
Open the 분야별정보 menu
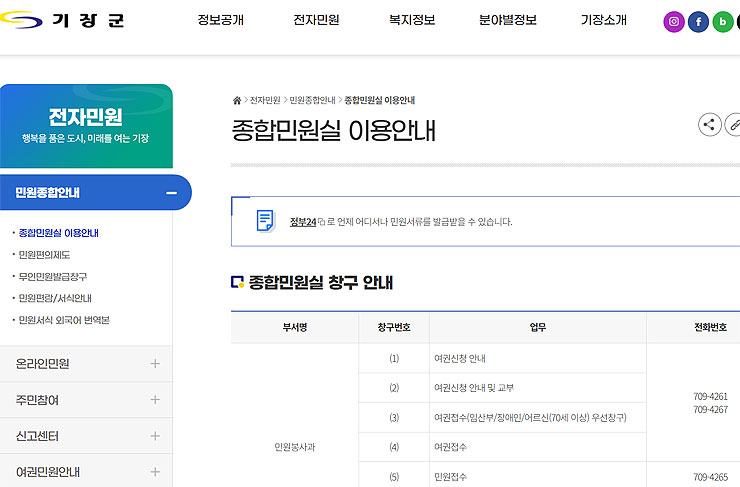508,20
